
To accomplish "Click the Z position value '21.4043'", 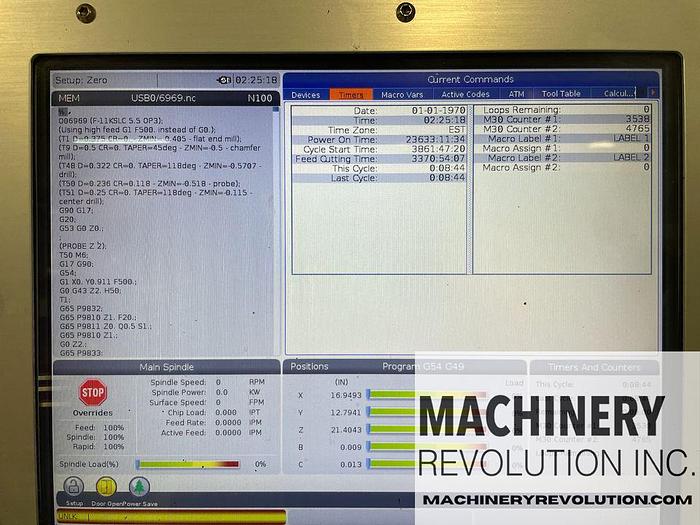I will click(346, 430).
